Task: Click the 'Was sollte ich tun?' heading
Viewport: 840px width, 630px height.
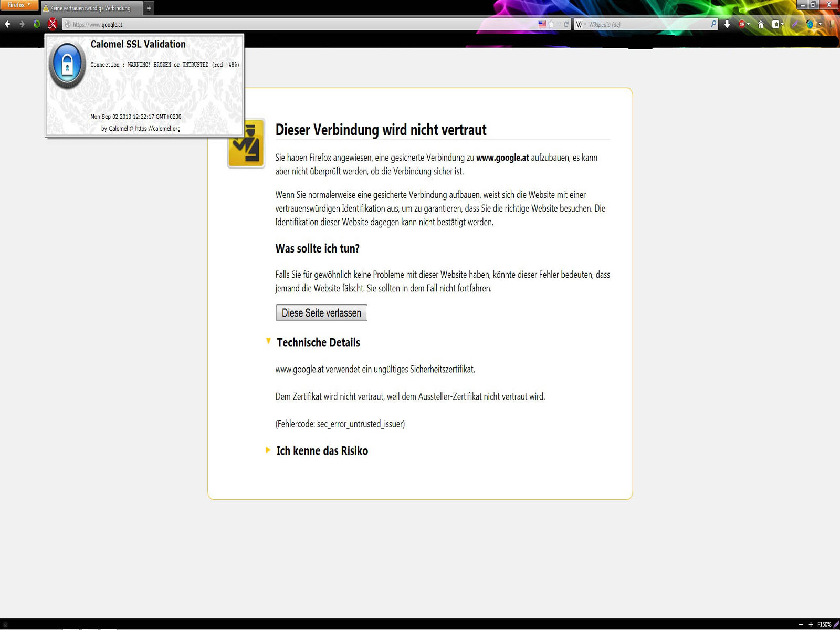Action: [x=317, y=248]
